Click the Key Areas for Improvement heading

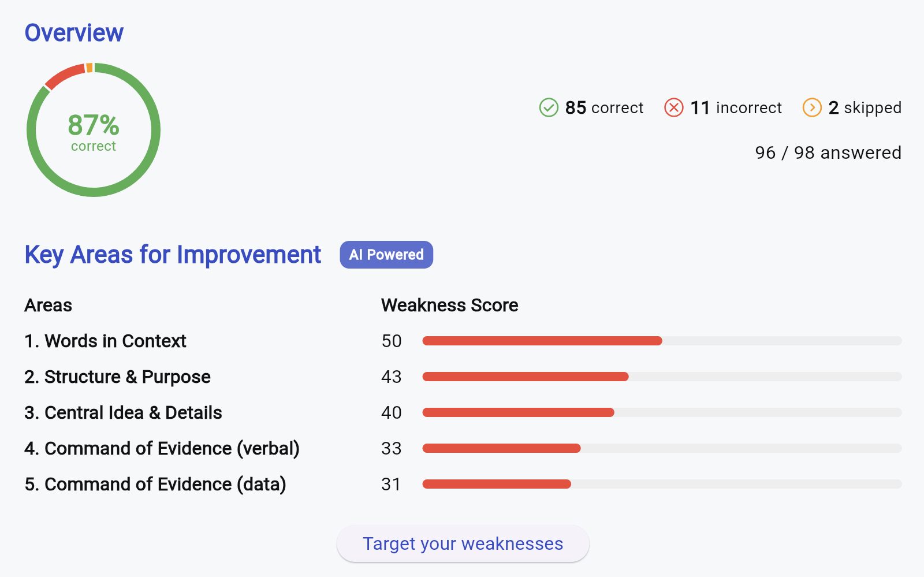173,255
